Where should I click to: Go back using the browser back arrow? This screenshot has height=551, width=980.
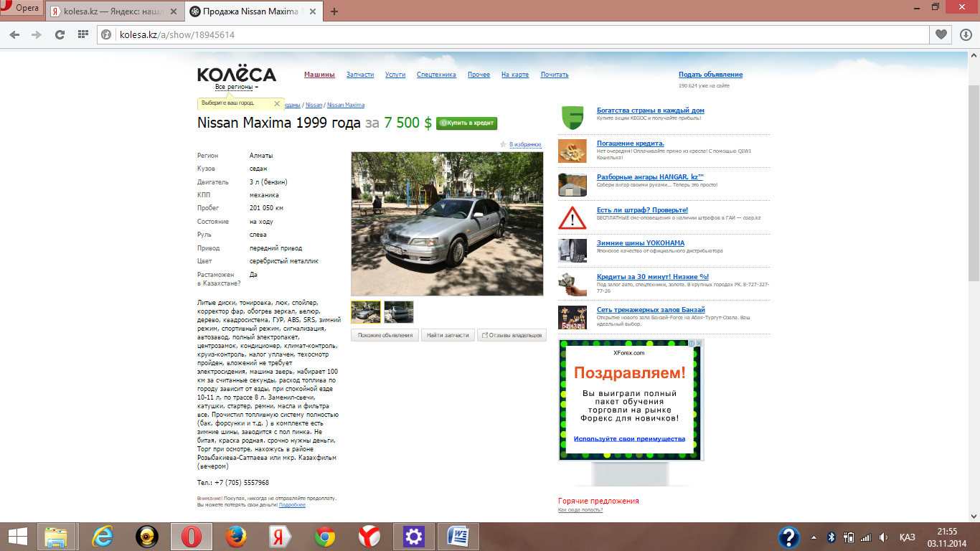tap(14, 34)
